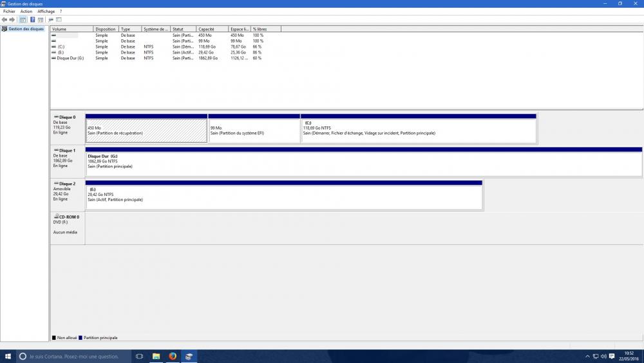
Task: Open the Action menu
Action: pyautogui.click(x=26, y=12)
